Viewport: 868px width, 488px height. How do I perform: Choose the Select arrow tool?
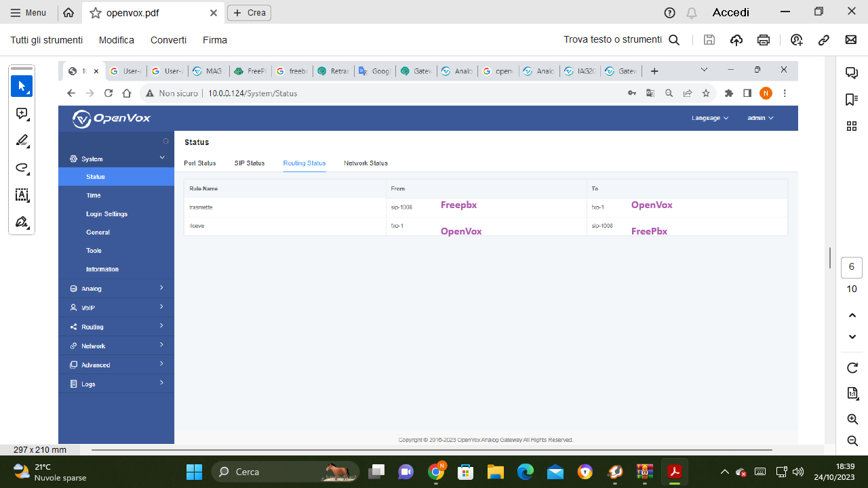click(22, 86)
